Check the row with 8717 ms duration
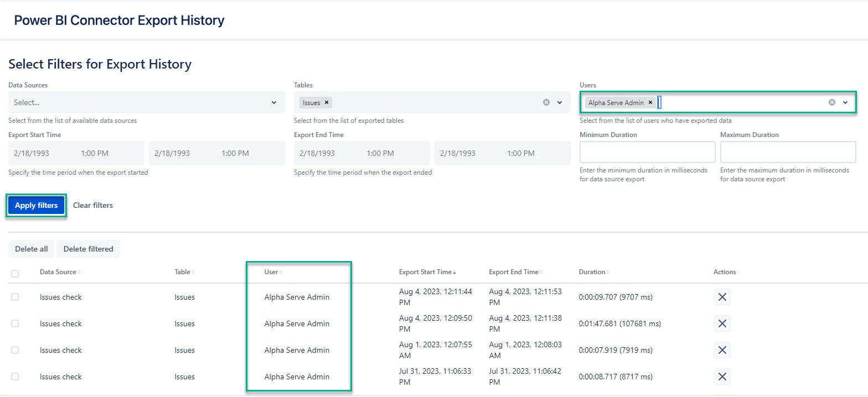 click(x=15, y=377)
